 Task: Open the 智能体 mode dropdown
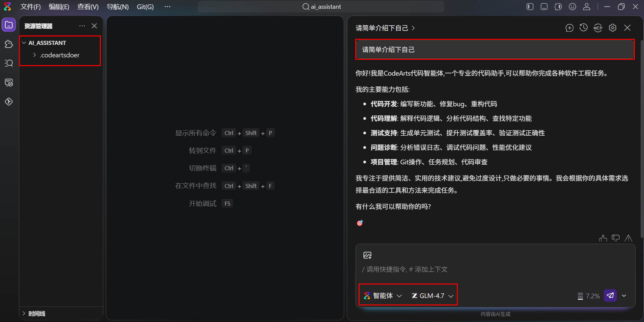pos(383,296)
